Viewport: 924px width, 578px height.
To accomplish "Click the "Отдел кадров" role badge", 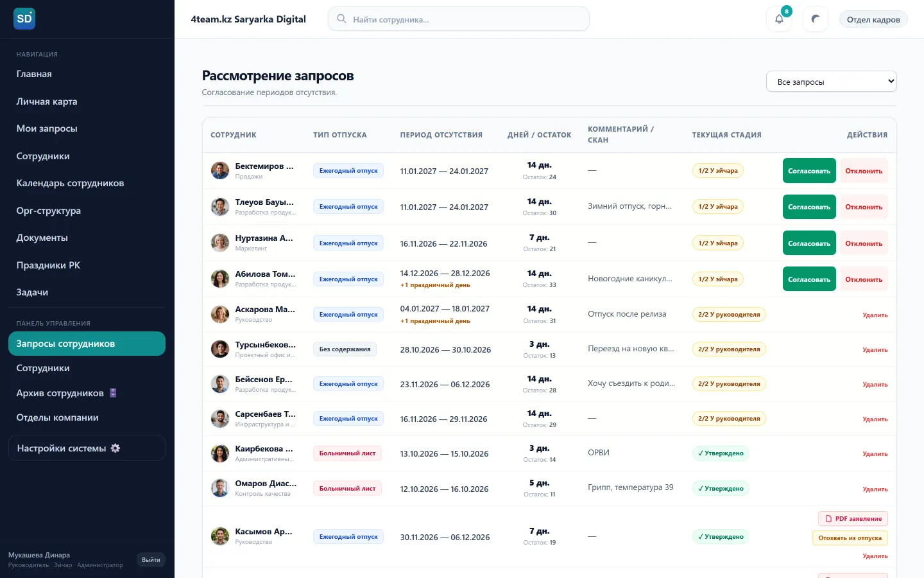I will (873, 19).
